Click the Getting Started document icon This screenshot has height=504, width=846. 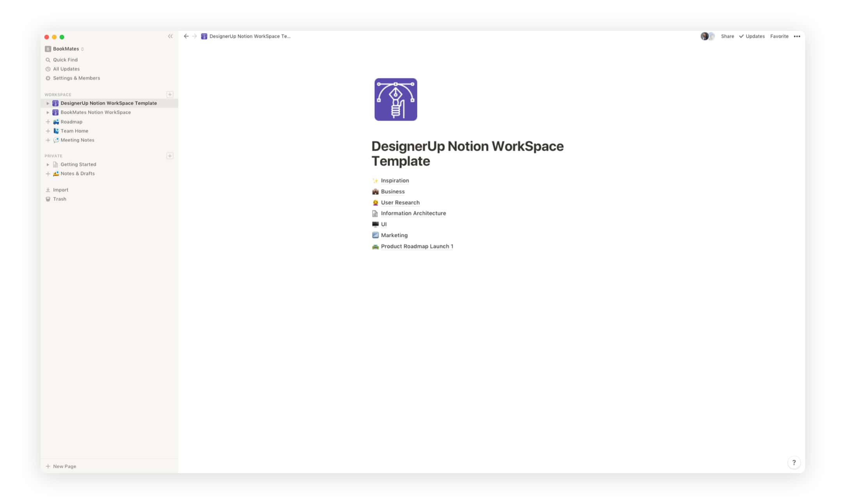tap(55, 164)
